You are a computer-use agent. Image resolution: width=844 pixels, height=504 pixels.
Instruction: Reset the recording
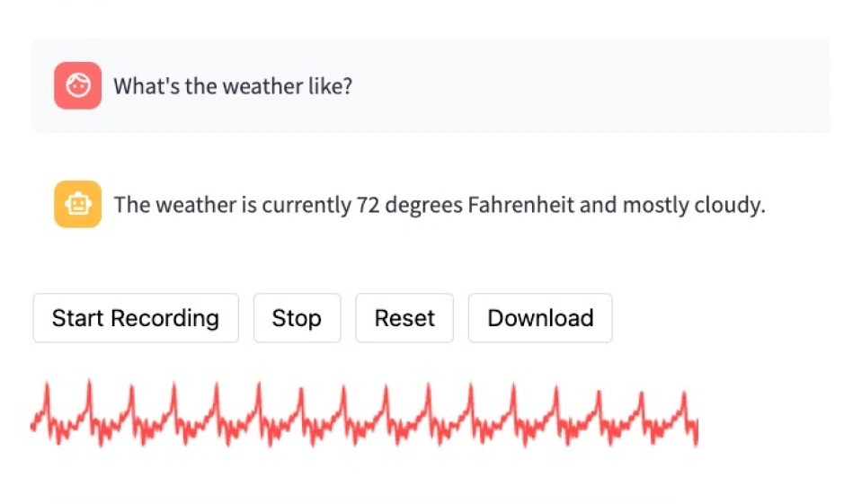(x=404, y=318)
